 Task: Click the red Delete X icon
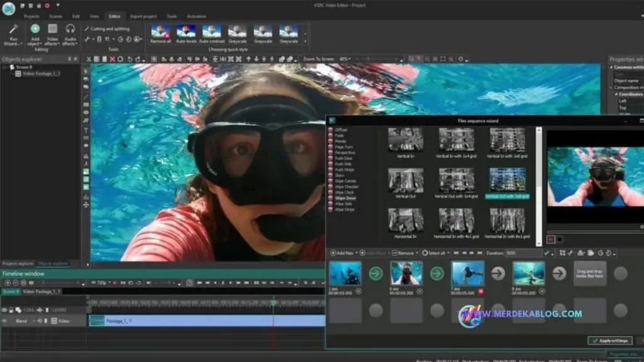click(112, 59)
